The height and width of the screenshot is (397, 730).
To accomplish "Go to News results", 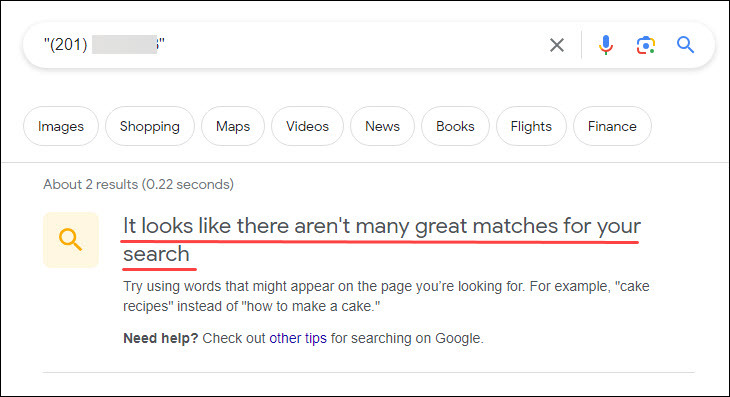I will point(382,126).
